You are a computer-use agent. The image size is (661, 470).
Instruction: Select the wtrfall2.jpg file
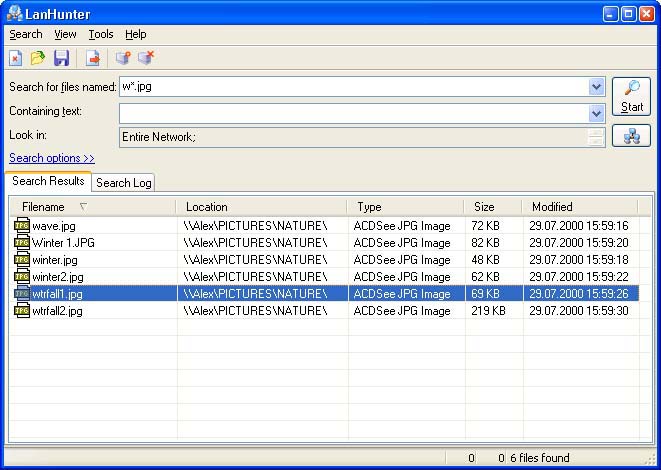[57, 311]
